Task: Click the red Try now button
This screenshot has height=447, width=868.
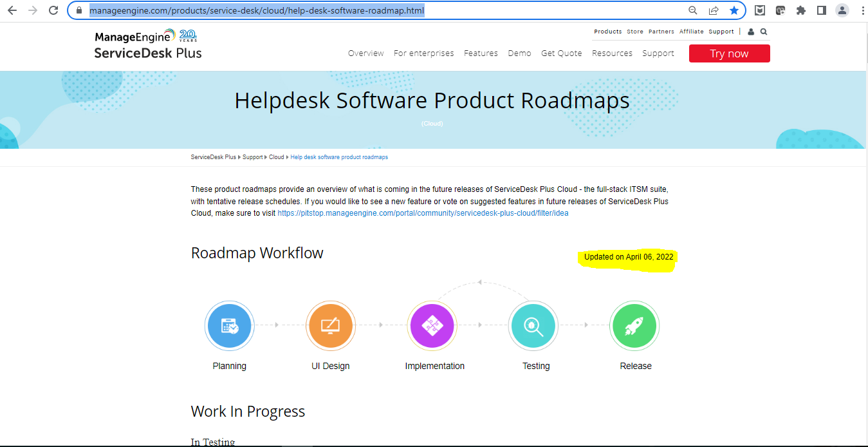Action: (x=729, y=53)
